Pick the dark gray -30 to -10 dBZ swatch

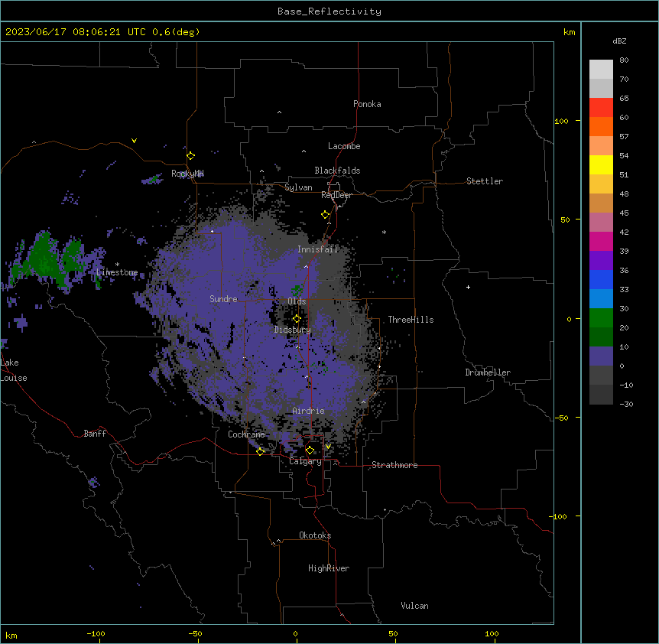(x=601, y=395)
